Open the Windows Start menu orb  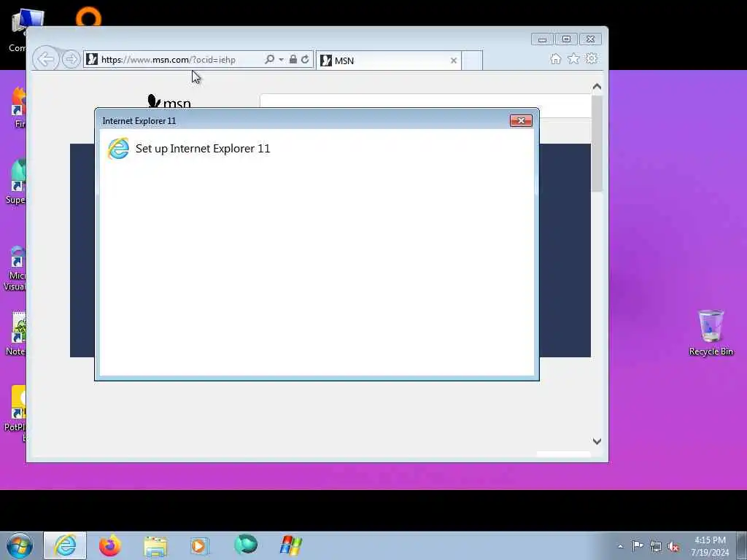(x=20, y=545)
